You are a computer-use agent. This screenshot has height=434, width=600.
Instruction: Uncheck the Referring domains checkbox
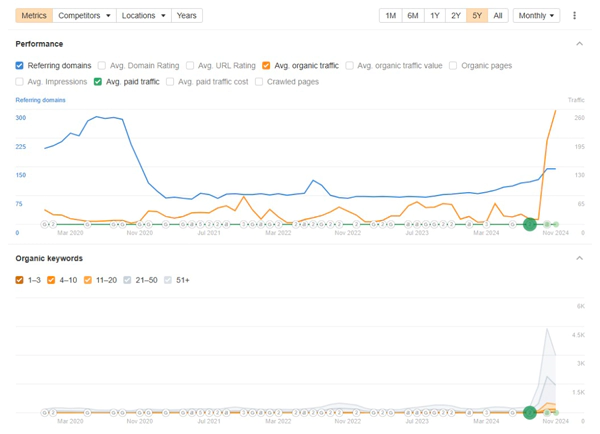coord(20,65)
